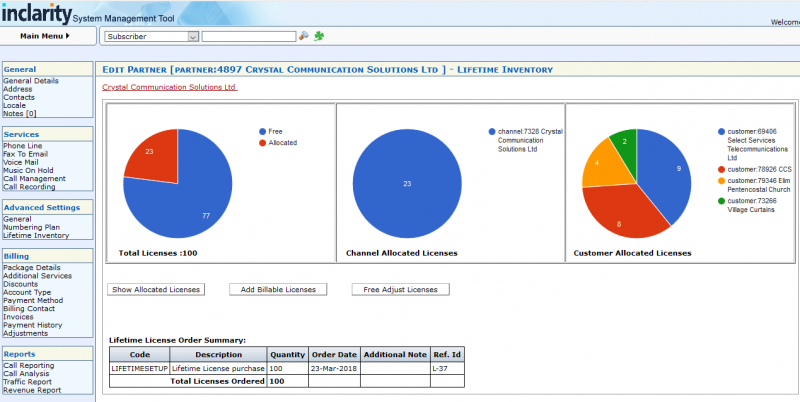The image size is (800, 402).
Task: Click Show Allocated Licenses button
Action: point(156,289)
